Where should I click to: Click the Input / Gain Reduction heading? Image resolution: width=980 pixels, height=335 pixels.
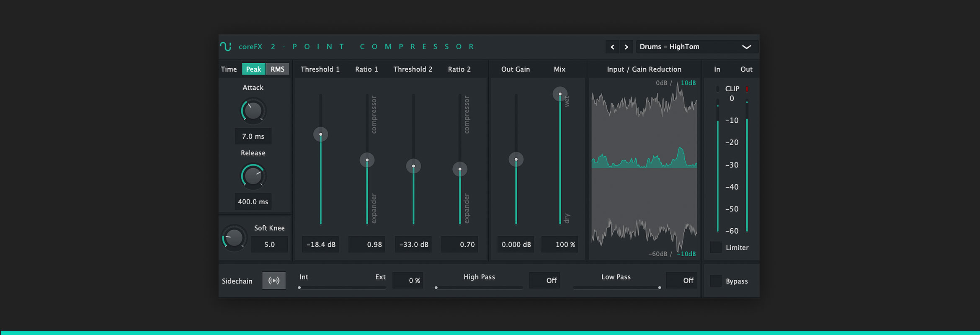pyautogui.click(x=644, y=69)
